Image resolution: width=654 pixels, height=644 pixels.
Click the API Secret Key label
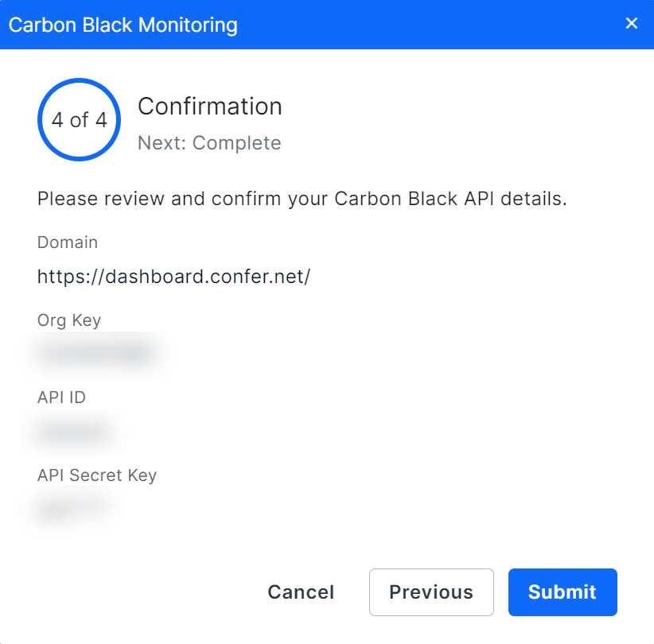[97, 475]
